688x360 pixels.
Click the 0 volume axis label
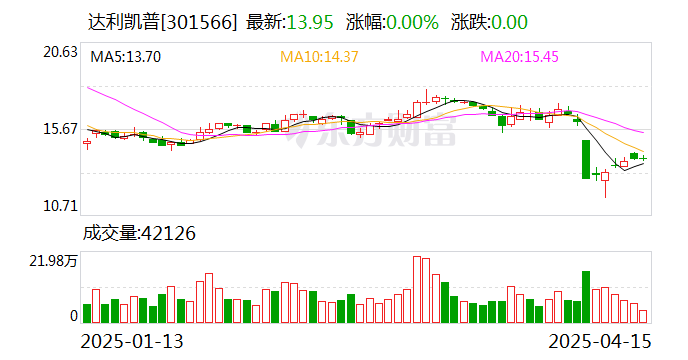(x=74, y=316)
